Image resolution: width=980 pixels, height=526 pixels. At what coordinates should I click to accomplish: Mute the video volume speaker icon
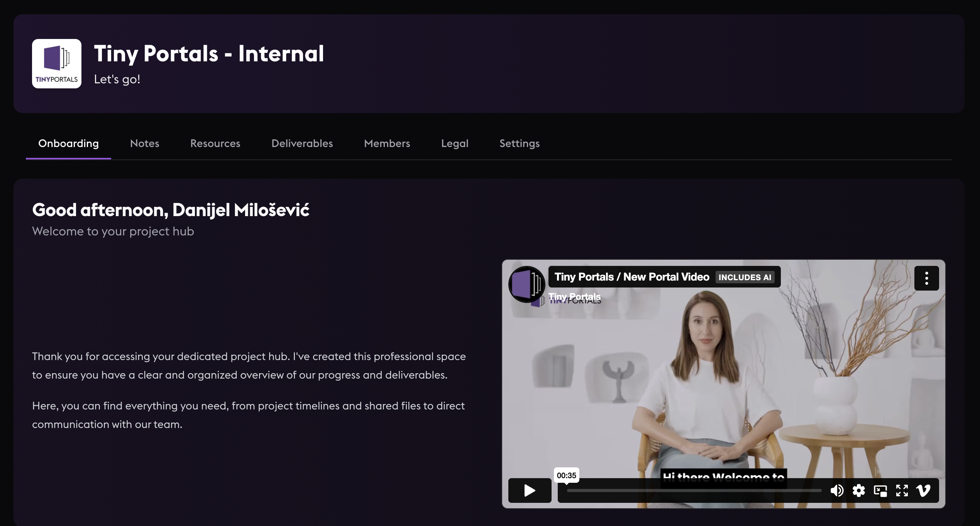[x=837, y=490]
